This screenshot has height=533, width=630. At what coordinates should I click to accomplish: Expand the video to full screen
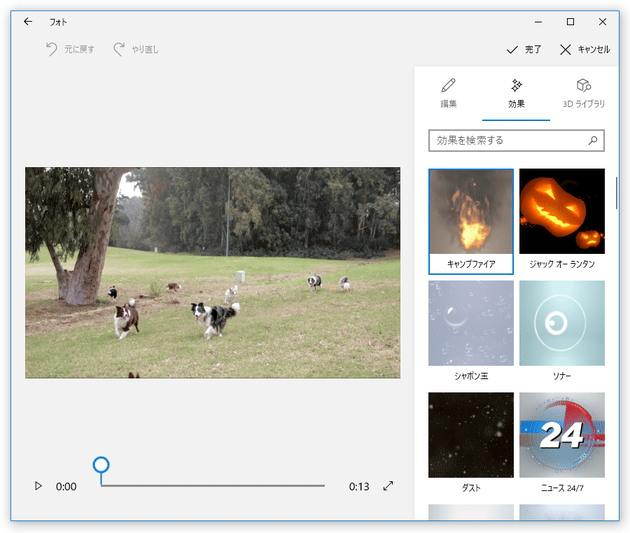388,486
